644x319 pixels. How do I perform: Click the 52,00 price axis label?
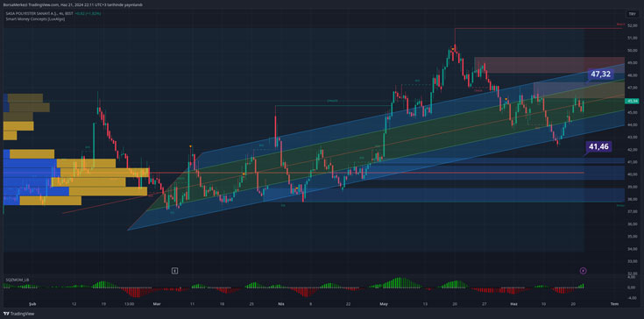(x=632, y=25)
